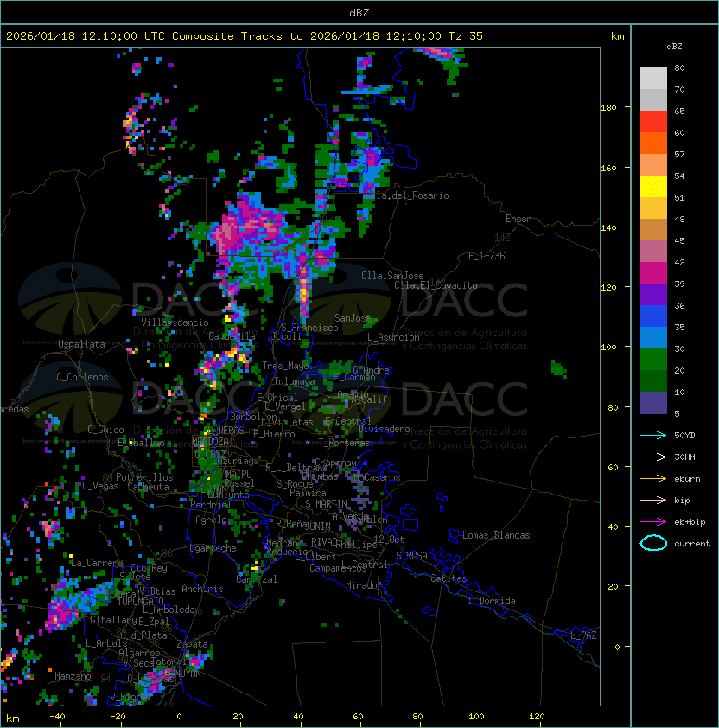
Task: Click the 'current' legend label
Action: pos(692,544)
